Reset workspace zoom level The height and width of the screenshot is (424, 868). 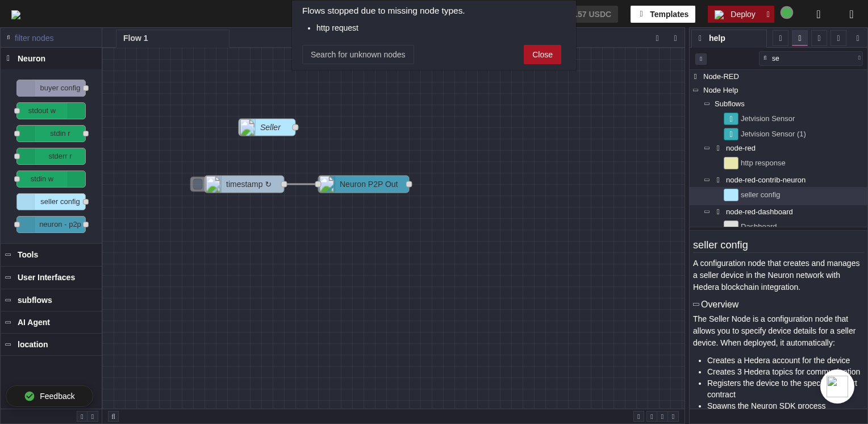(662, 417)
